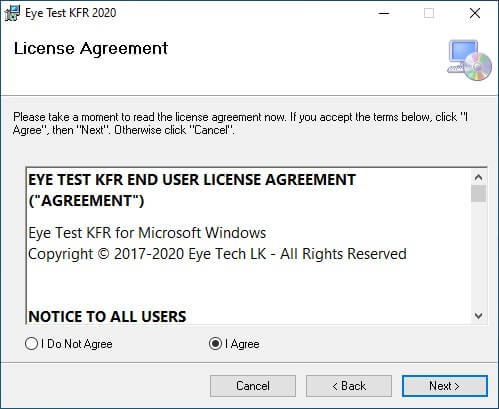
Task: Minimize the Eye Test KFR 2020 window
Action: [x=384, y=13]
